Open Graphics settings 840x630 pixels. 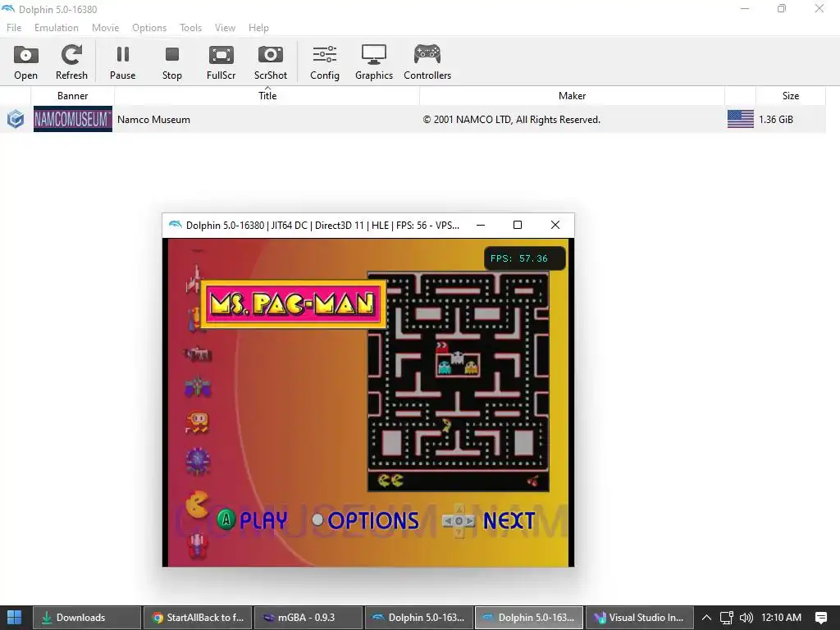pos(374,62)
